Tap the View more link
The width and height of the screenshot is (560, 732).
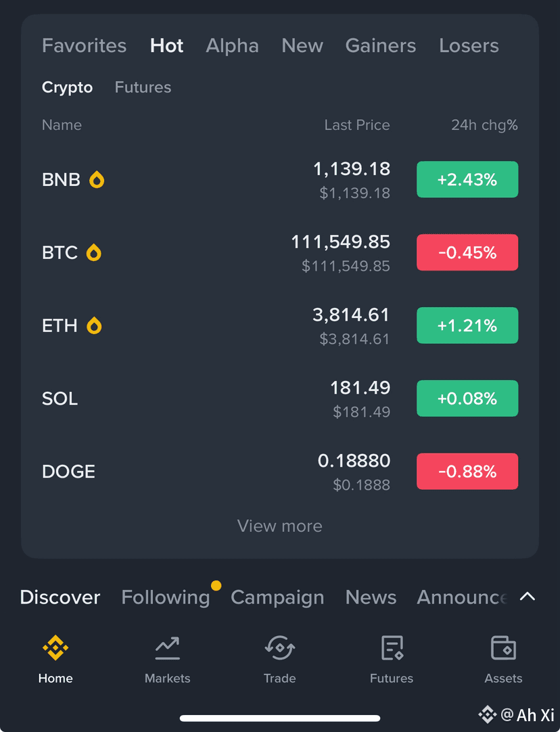click(x=279, y=526)
